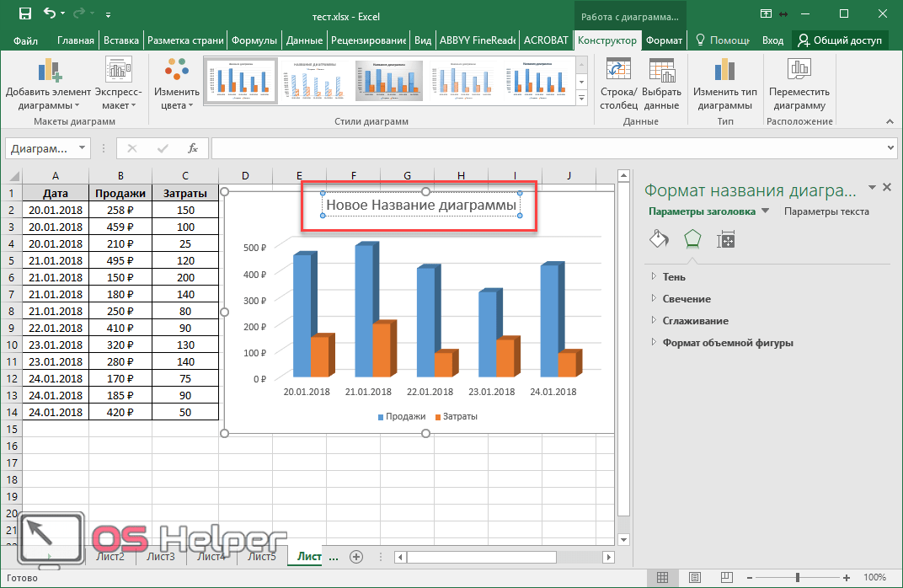This screenshot has width=903, height=588.
Task: Click Add Chart Element icon
Action: tap(48, 72)
